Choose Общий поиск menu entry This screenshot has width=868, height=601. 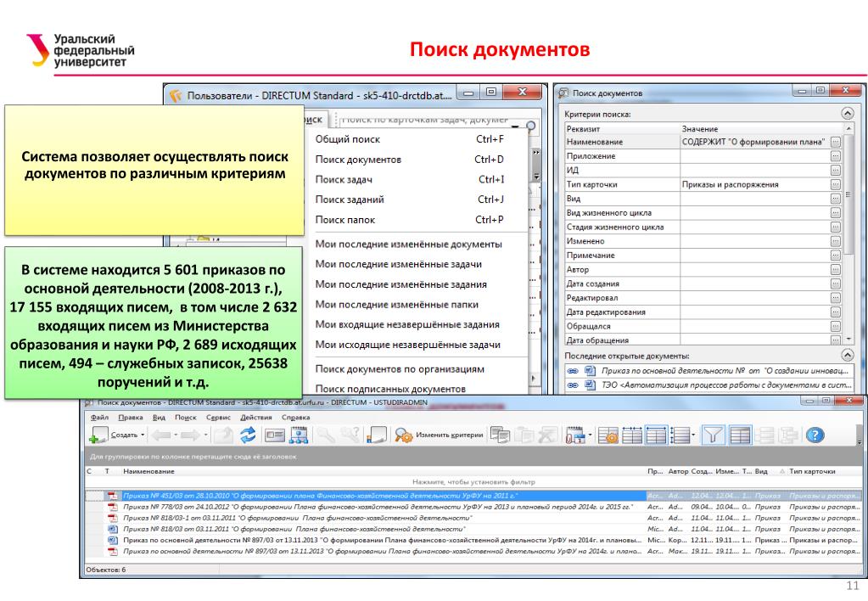point(410,139)
